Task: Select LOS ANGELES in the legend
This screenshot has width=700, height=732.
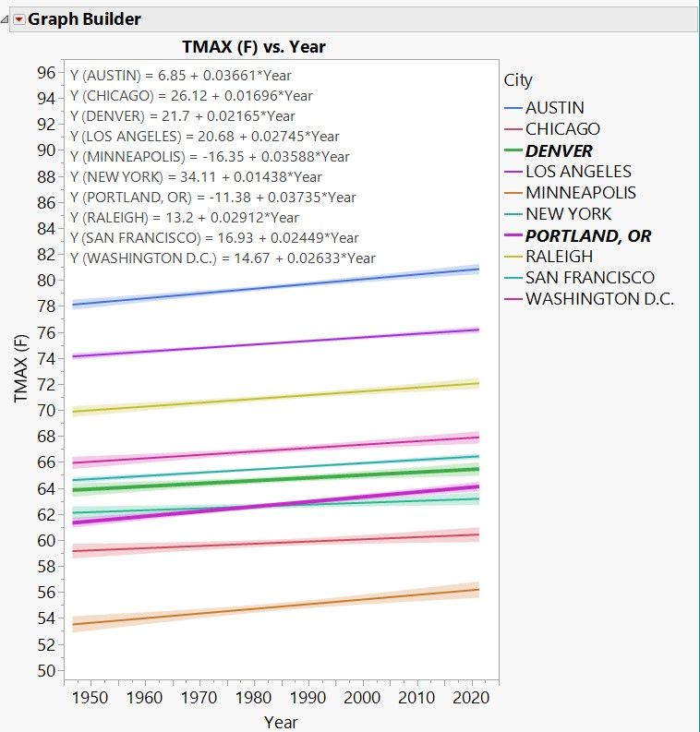Action: [x=579, y=172]
